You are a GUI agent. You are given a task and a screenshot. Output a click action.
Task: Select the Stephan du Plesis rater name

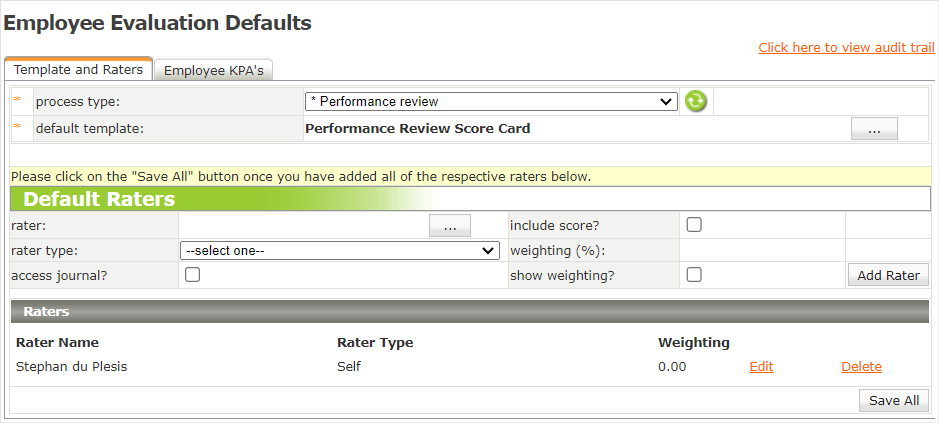72,367
